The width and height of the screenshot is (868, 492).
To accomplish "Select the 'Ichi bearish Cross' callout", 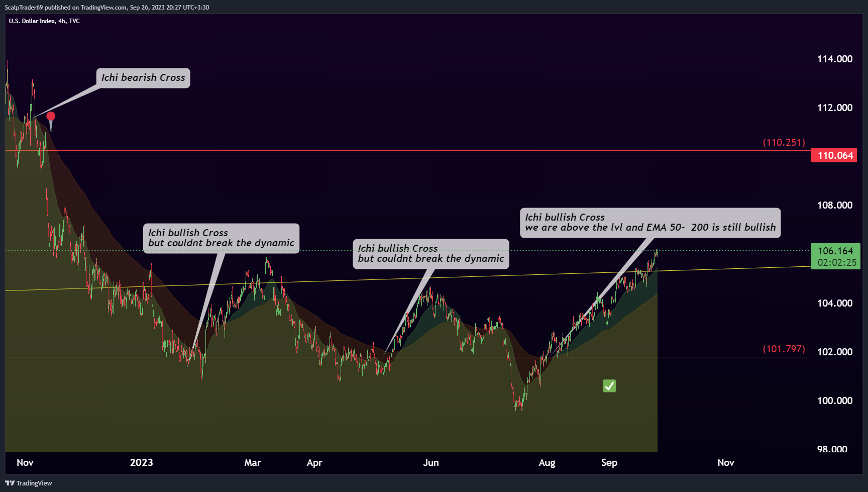I will tap(143, 78).
